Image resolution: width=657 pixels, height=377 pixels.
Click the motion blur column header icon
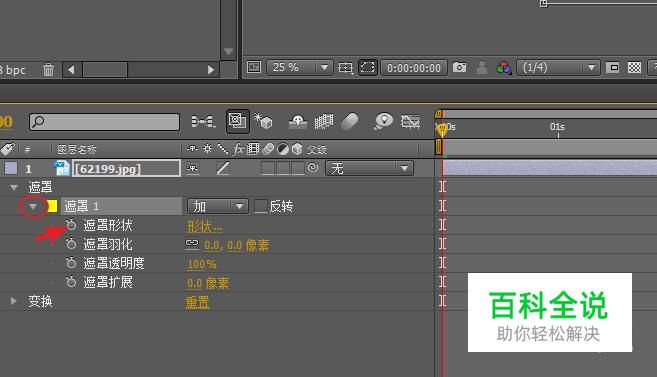tap(268, 149)
